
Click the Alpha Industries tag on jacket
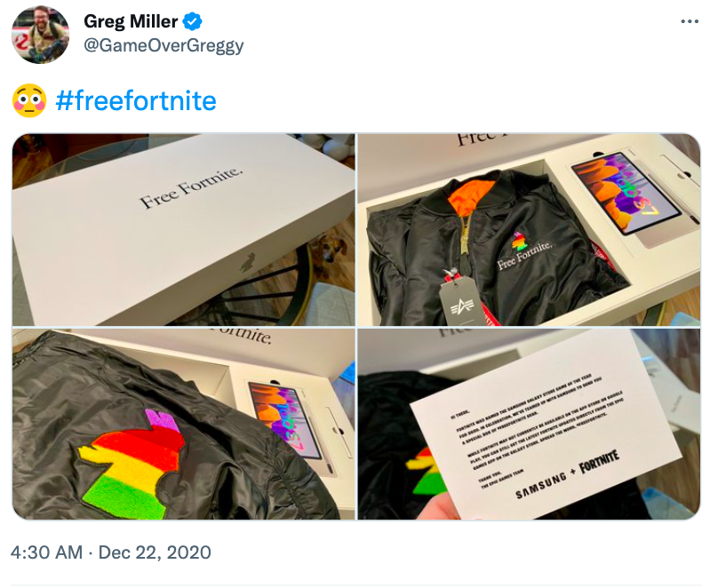pyautogui.click(x=459, y=301)
